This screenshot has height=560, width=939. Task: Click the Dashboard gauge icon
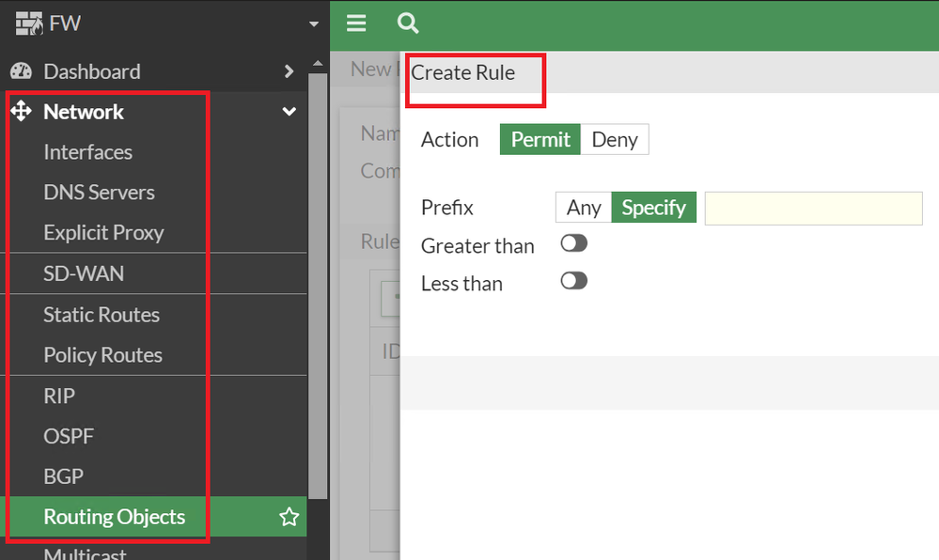pos(21,71)
